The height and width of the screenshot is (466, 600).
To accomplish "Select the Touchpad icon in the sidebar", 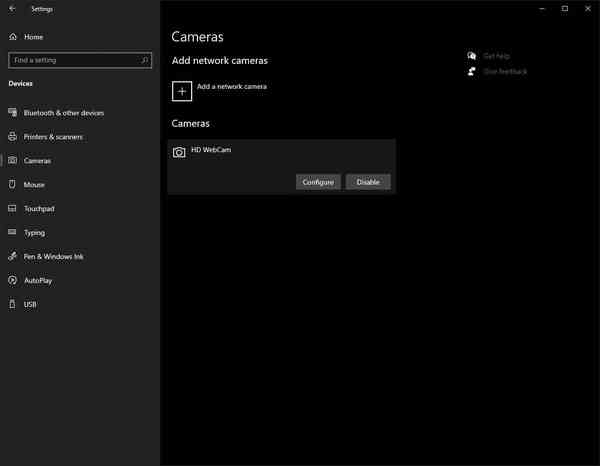I will coord(12,209).
